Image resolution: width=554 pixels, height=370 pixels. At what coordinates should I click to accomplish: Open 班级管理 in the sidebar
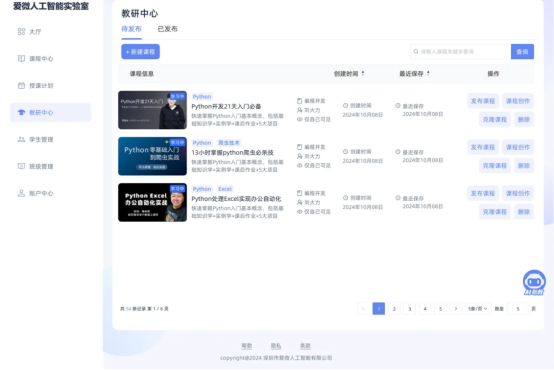(x=35, y=166)
